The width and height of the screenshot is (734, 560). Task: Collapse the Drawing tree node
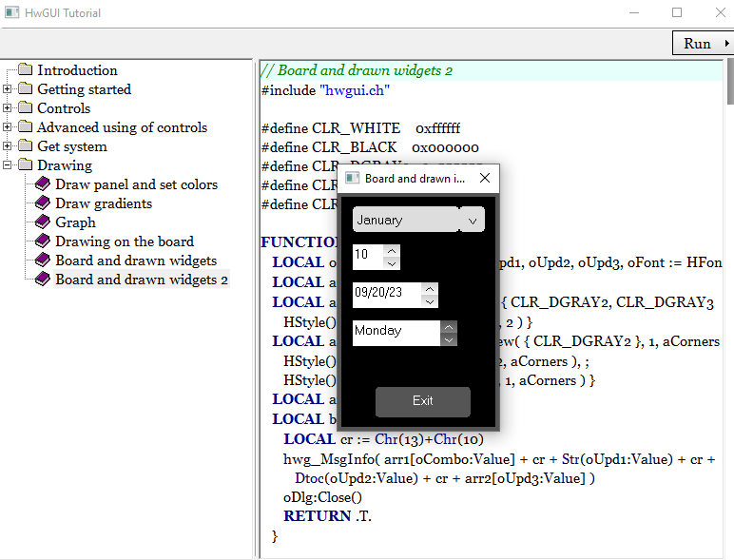coord(8,165)
